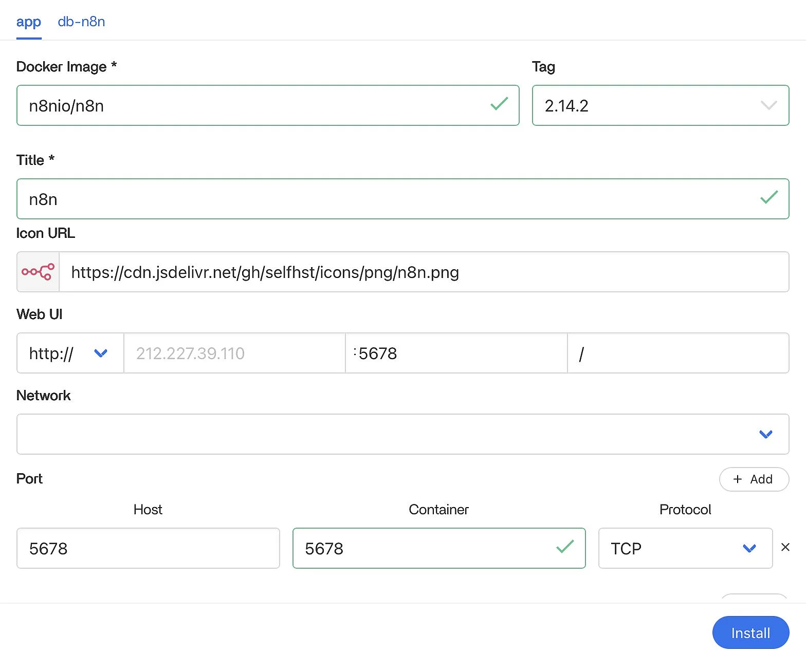Click the Icon URL label
Screen dimensions: 806x672
(x=46, y=233)
